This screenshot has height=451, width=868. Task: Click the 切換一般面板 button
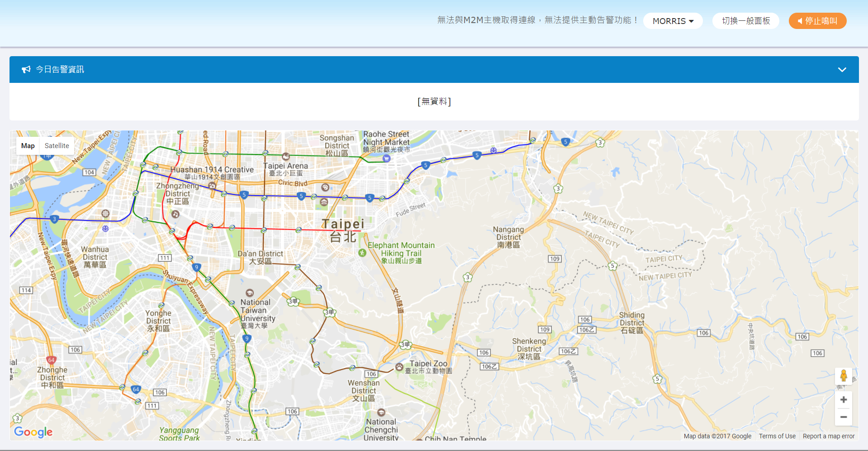pyautogui.click(x=745, y=21)
